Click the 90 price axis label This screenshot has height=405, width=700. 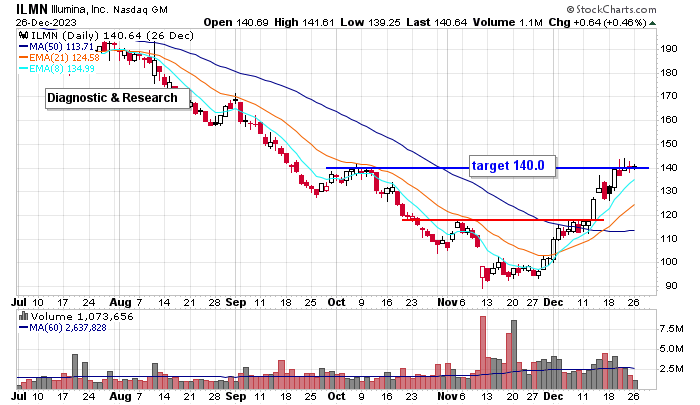tap(671, 286)
